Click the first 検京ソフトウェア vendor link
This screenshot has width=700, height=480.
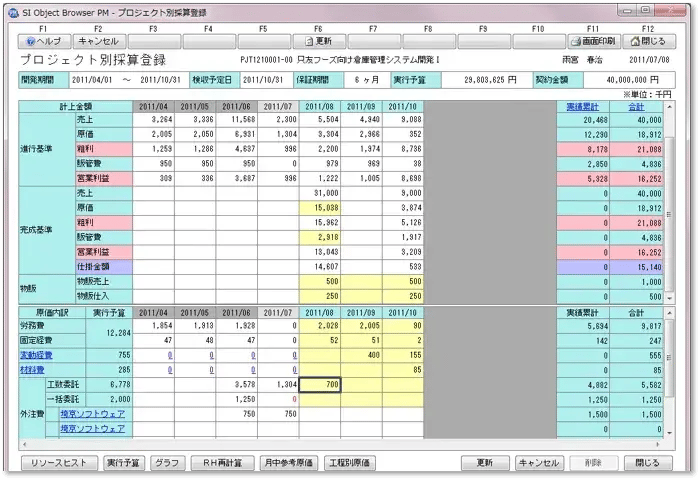coord(91,414)
